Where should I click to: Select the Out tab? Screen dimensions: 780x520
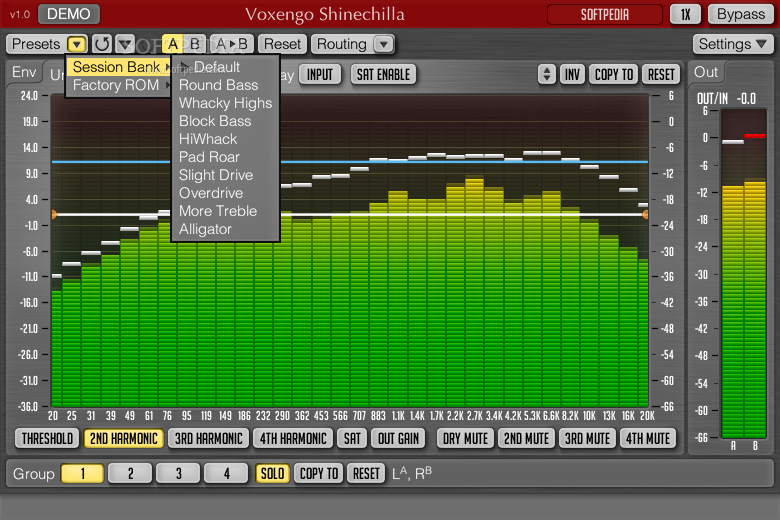coord(706,72)
